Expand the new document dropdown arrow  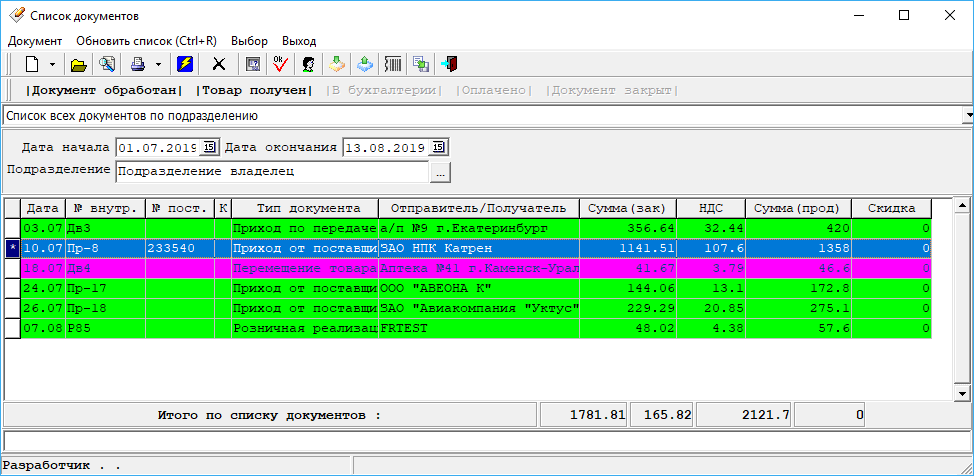(53, 64)
